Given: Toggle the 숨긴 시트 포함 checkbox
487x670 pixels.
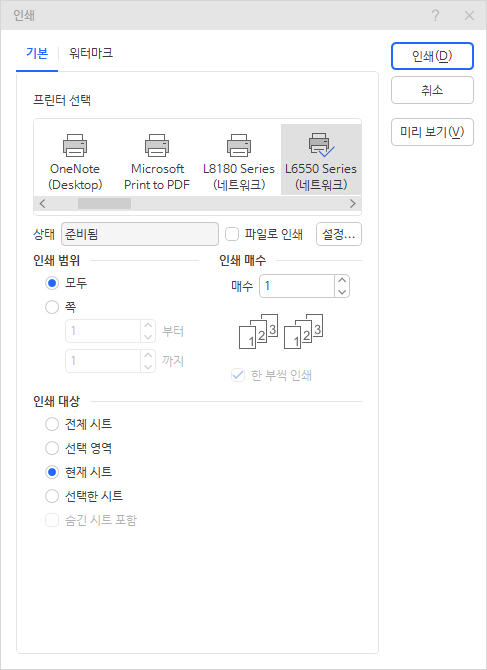Looking at the screenshot, I should tap(52, 520).
